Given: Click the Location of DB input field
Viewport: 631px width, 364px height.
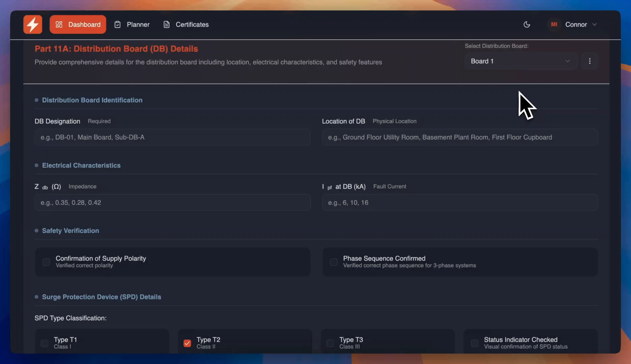Looking at the screenshot, I should (x=460, y=137).
